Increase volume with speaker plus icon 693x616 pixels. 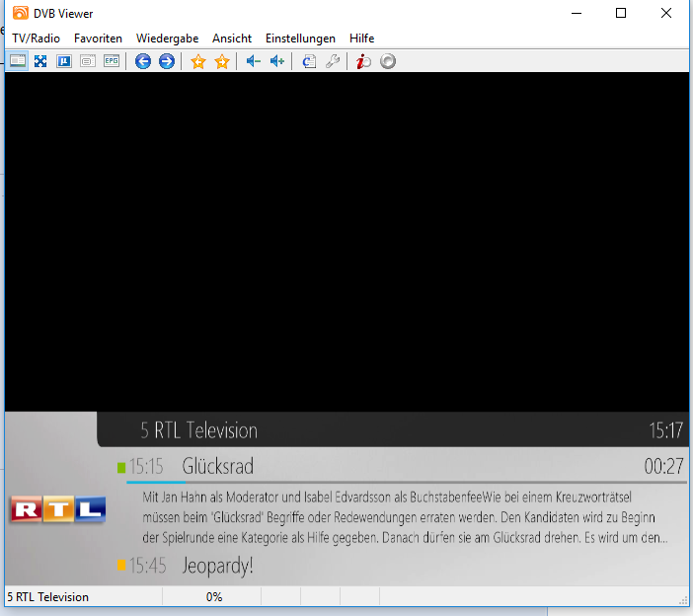pyautogui.click(x=277, y=61)
